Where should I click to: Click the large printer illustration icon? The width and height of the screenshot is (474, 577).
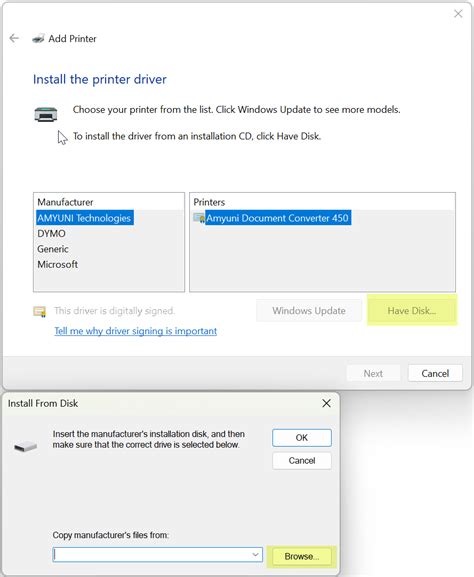[46, 114]
